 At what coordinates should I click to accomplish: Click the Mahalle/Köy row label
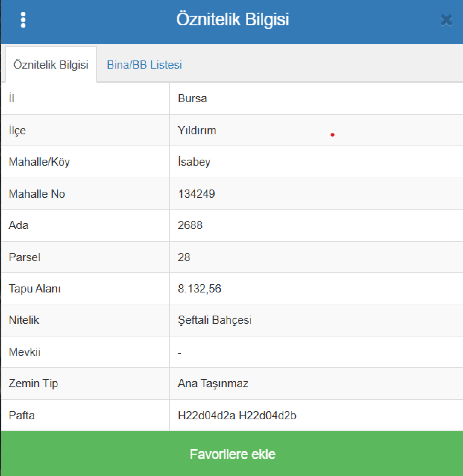click(x=39, y=162)
